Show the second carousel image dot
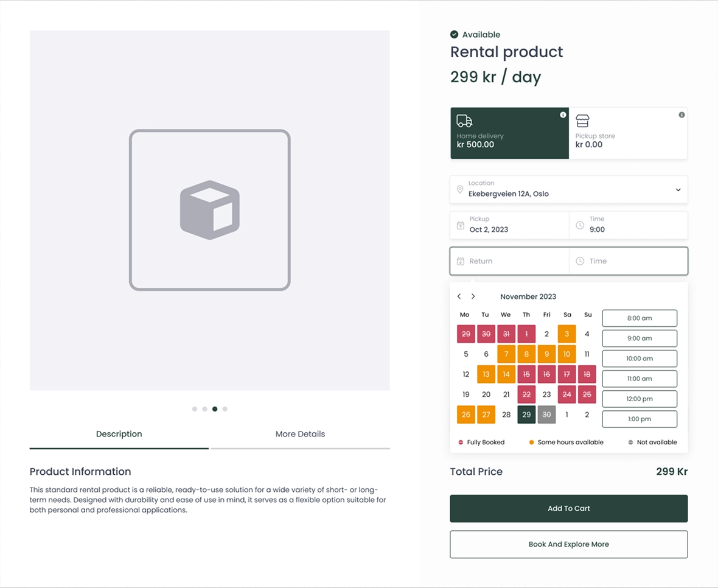 point(204,409)
